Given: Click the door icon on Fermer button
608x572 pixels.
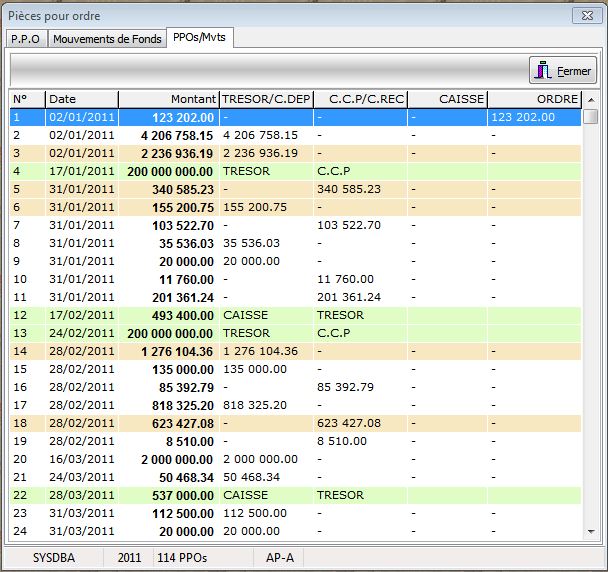Looking at the screenshot, I should pos(542,70).
